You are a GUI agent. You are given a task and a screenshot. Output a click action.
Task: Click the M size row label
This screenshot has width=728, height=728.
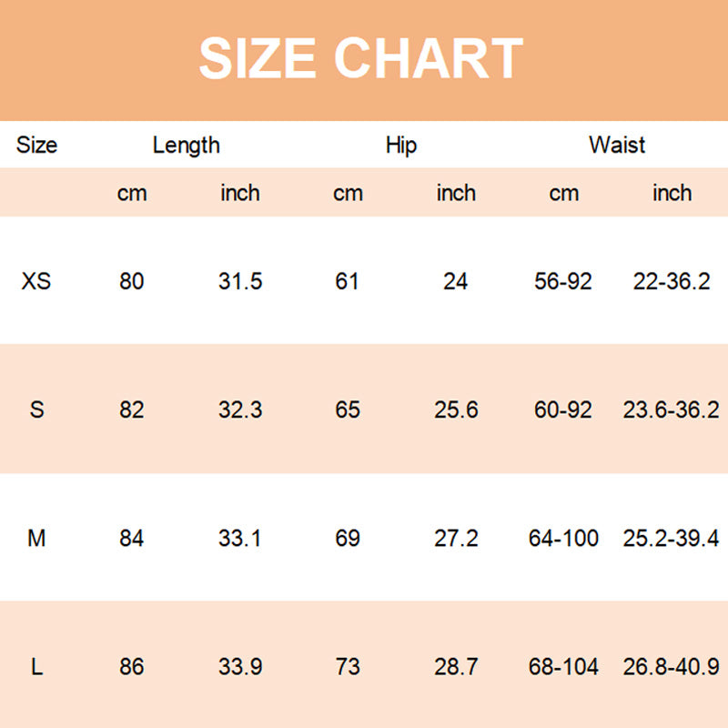coord(36,539)
